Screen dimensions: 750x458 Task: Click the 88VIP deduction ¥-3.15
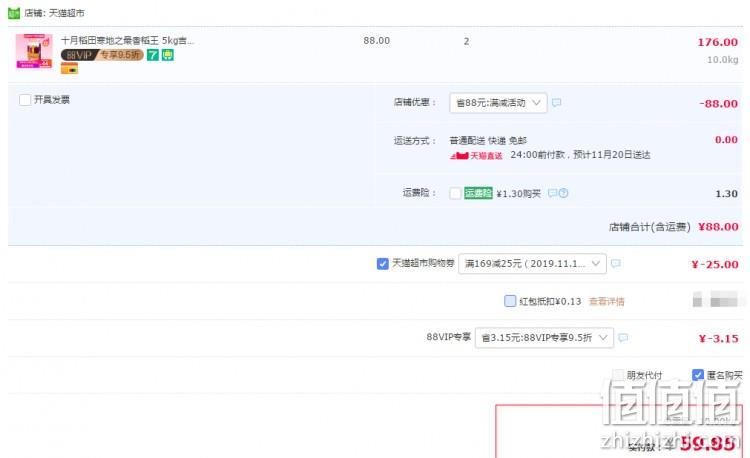(718, 338)
